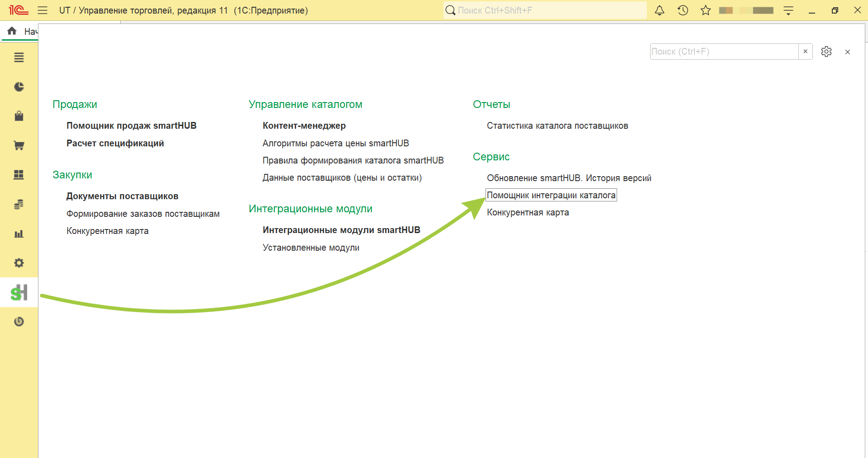Open the shopping bag section in sidebar

point(19,116)
